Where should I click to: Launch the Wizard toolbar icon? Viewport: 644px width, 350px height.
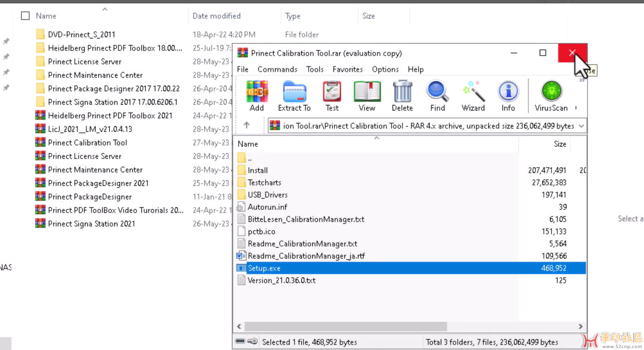pyautogui.click(x=473, y=96)
